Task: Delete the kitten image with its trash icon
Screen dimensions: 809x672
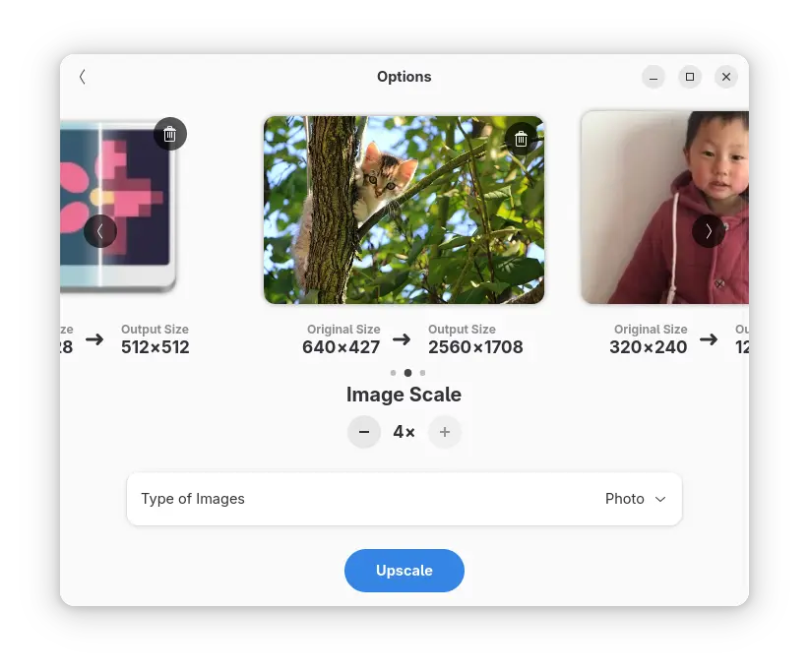Action: [x=521, y=139]
